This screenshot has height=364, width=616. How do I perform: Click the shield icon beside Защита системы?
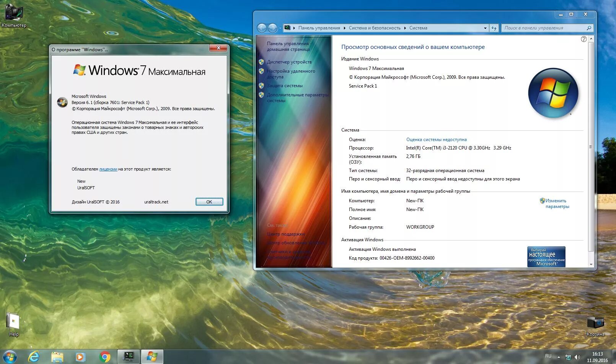pos(261,86)
